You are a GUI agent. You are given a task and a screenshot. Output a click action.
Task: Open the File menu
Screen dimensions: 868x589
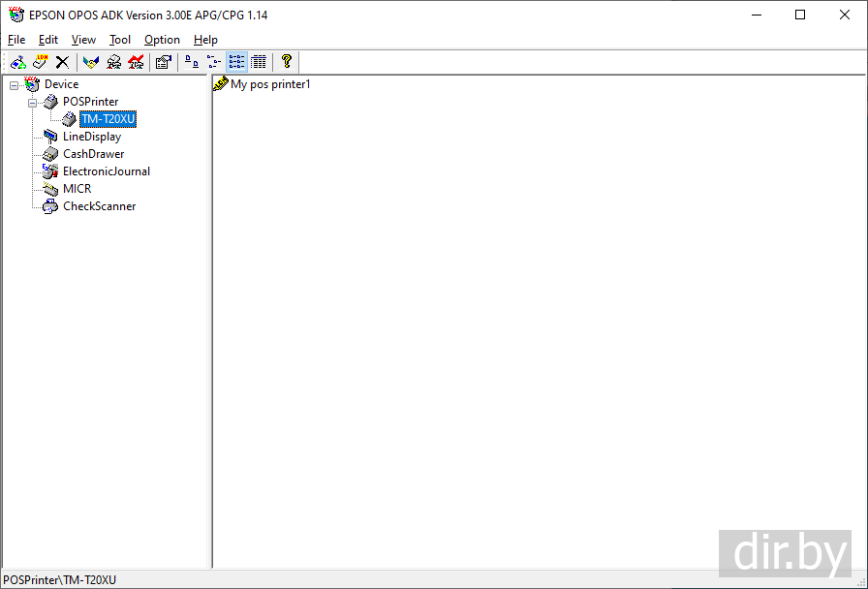pyautogui.click(x=16, y=40)
